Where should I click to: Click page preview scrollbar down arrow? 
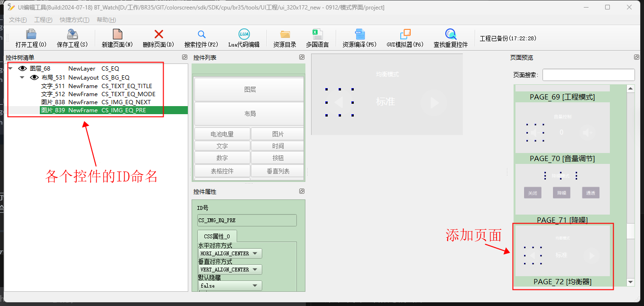631,282
